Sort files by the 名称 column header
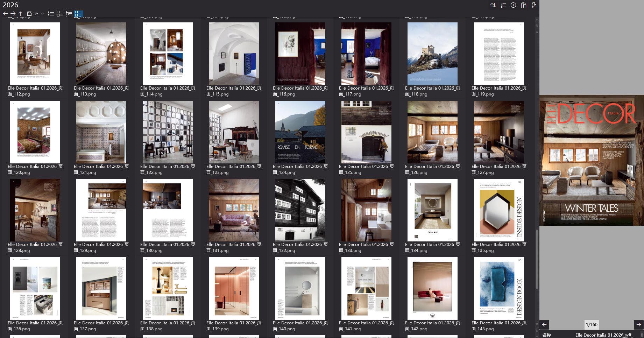 547,335
